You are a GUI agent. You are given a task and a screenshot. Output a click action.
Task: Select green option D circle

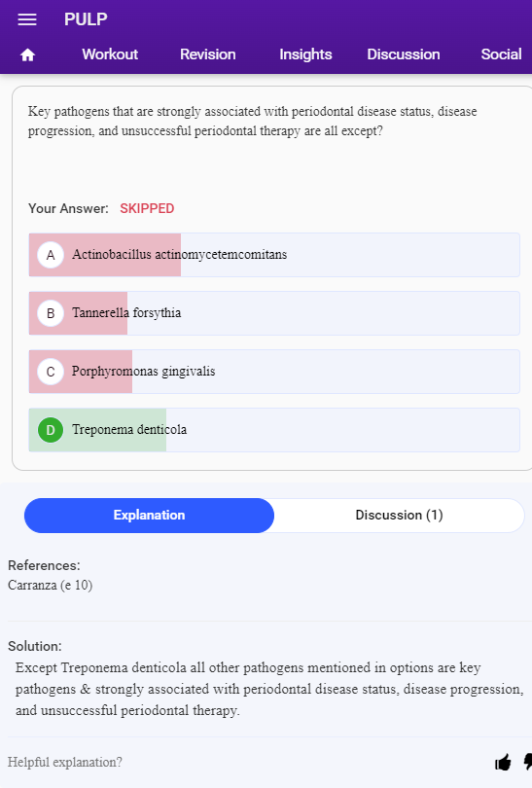coord(51,430)
